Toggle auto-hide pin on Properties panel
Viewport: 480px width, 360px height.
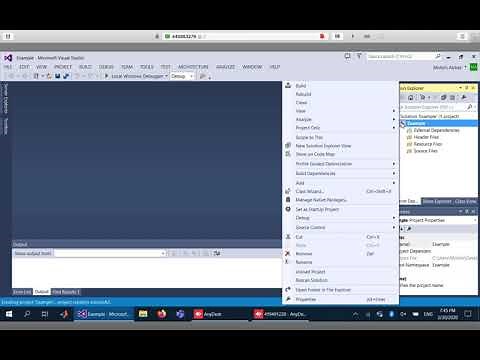[467, 212]
